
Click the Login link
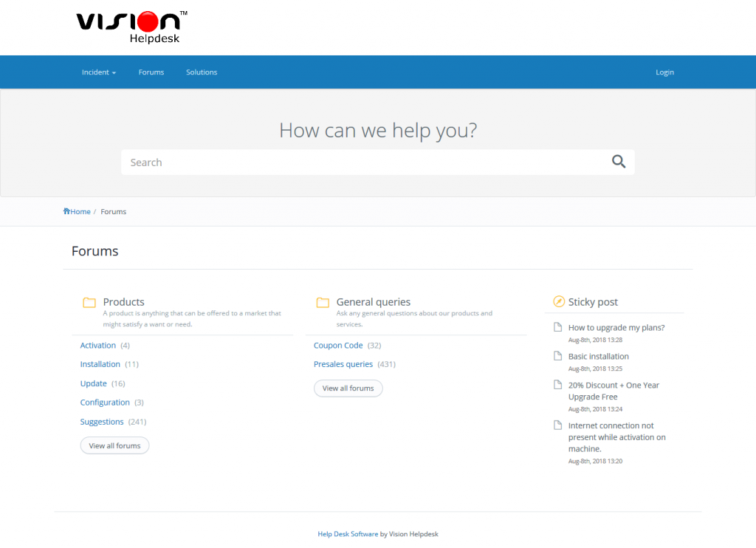point(664,72)
